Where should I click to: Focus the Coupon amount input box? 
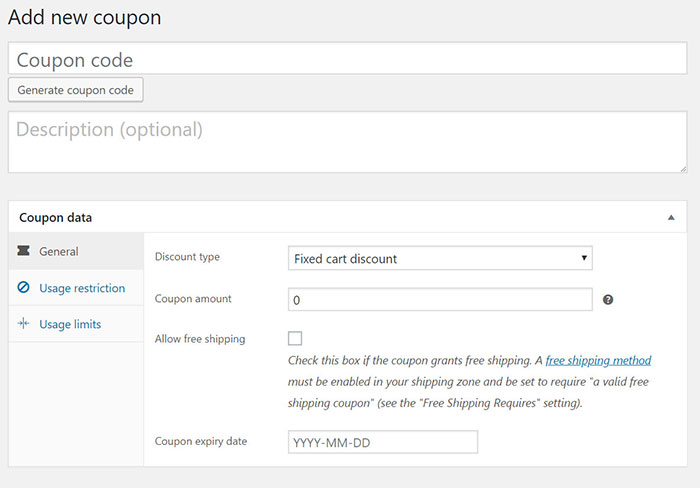[440, 300]
